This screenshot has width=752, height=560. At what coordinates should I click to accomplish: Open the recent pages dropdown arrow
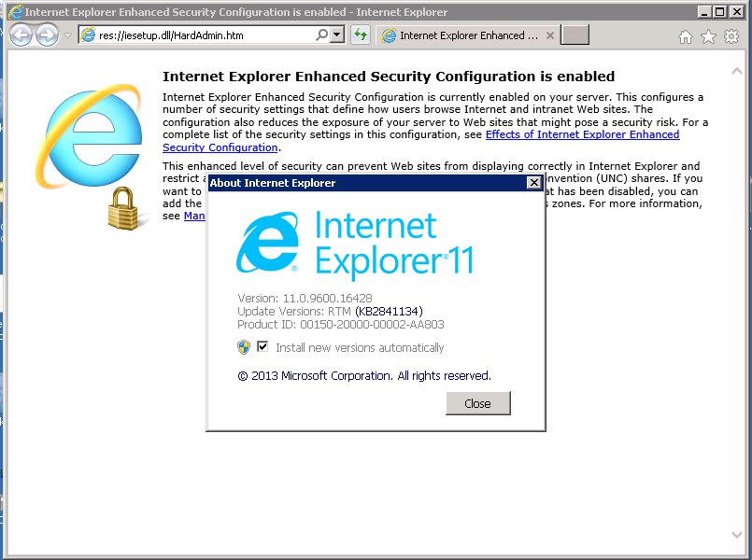pos(67,35)
